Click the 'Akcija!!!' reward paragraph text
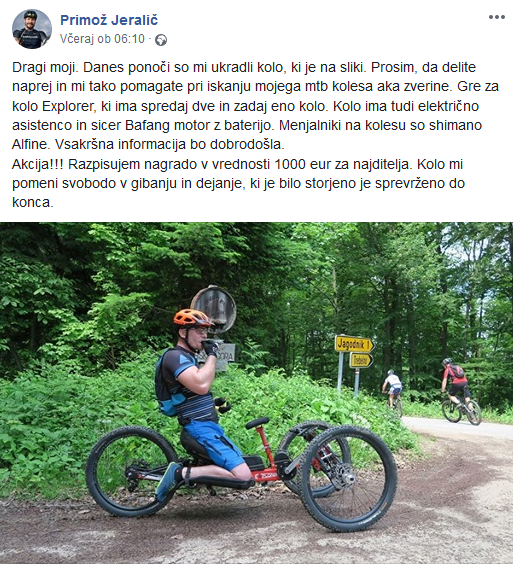The width and height of the screenshot is (513, 564). click(239, 183)
